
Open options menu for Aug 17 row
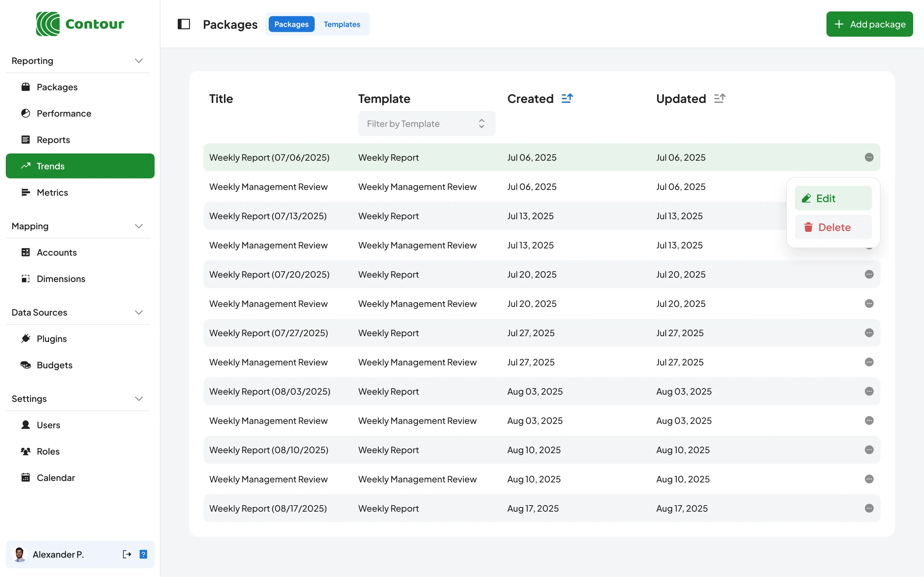click(x=869, y=508)
